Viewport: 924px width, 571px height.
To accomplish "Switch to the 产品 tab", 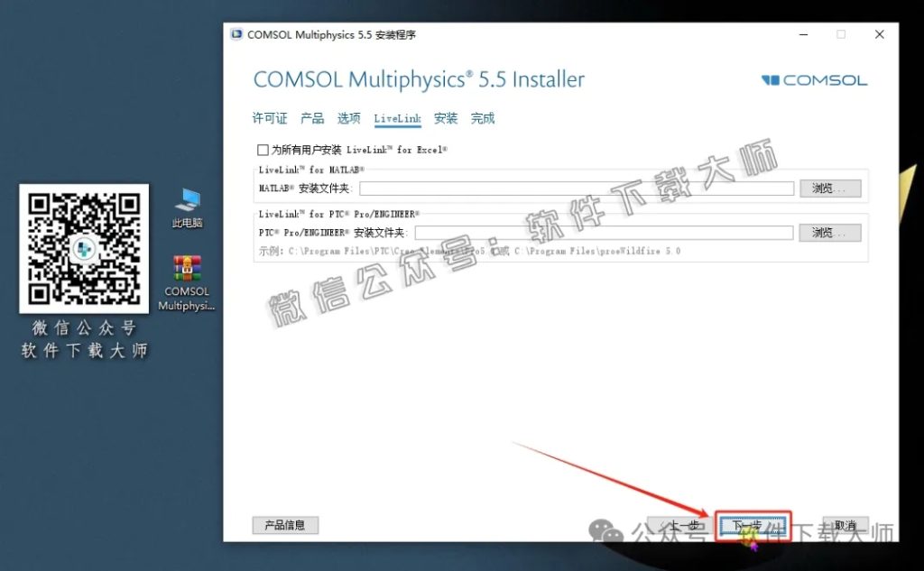I will pyautogui.click(x=311, y=118).
